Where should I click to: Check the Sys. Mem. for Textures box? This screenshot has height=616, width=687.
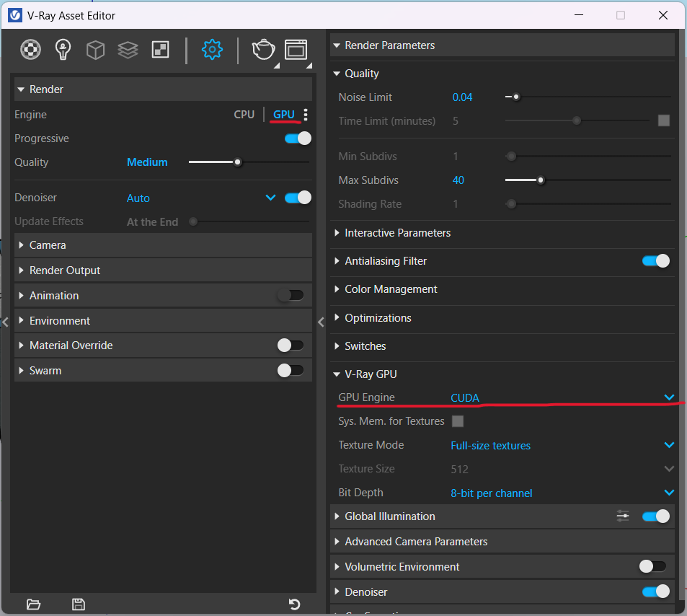tap(458, 421)
